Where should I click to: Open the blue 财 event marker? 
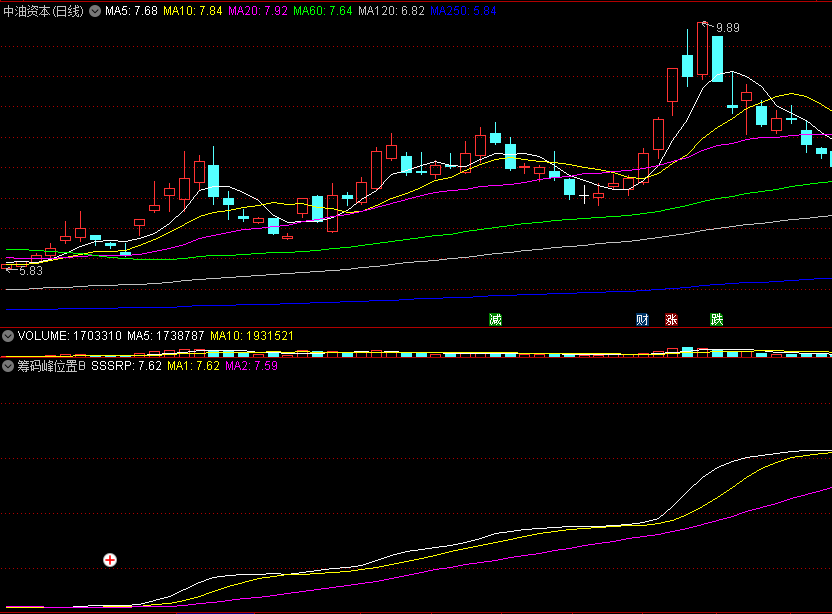(x=642, y=319)
